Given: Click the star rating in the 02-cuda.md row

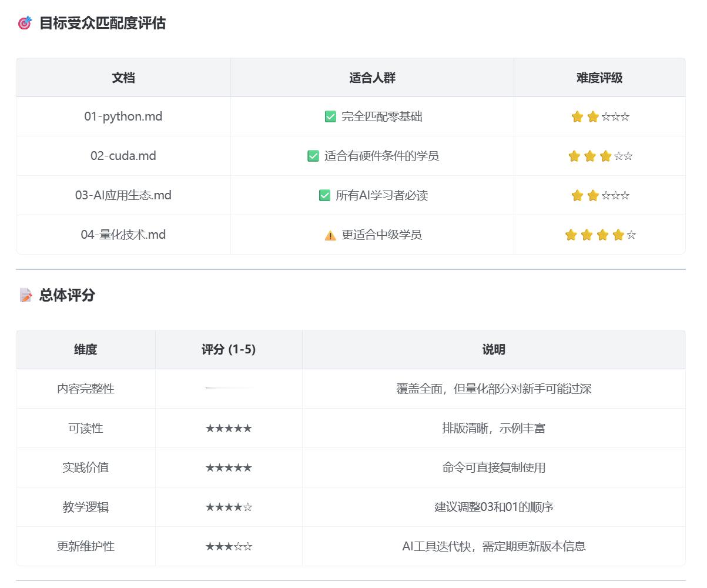Looking at the screenshot, I should pos(600,156).
